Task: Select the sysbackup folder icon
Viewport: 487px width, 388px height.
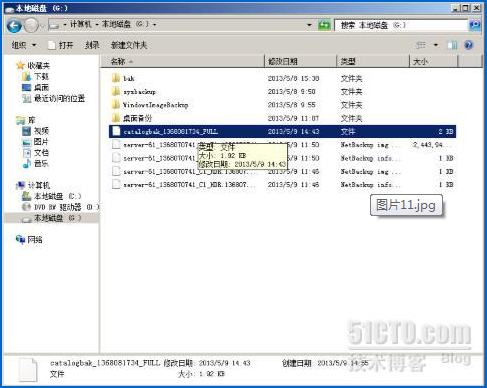Action: 116,91
